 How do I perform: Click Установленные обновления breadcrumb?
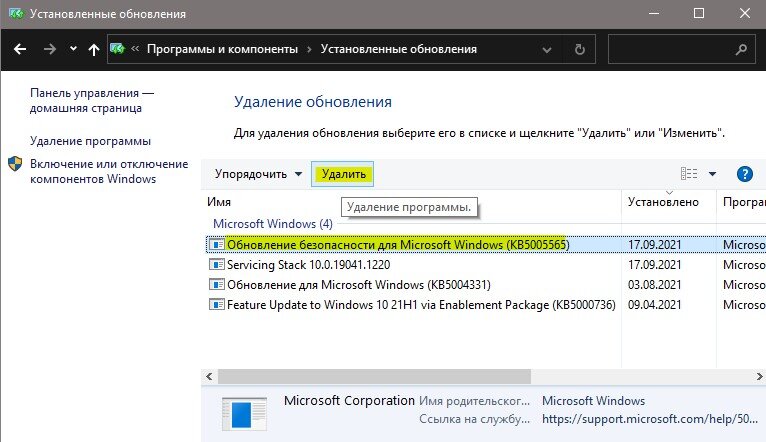point(399,49)
